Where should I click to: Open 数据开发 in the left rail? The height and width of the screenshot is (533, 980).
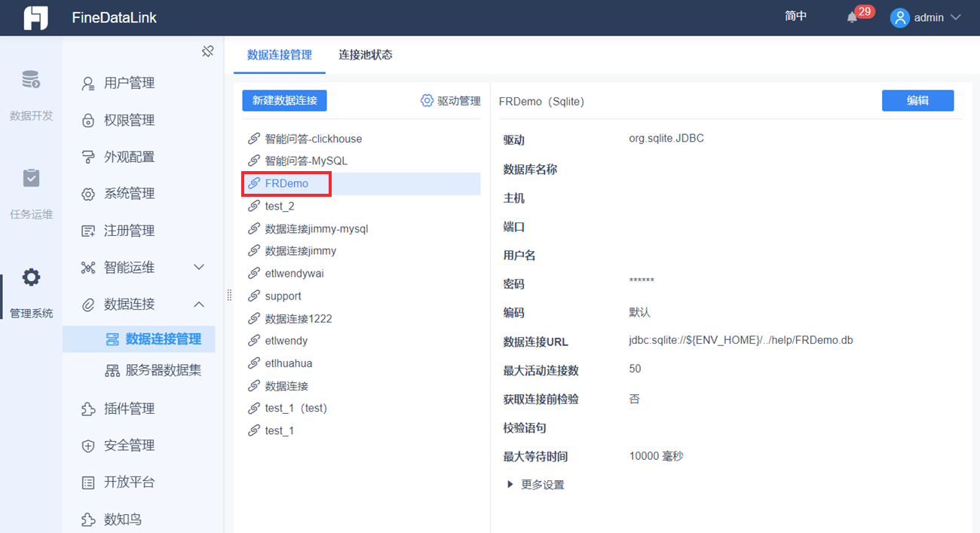click(x=31, y=94)
